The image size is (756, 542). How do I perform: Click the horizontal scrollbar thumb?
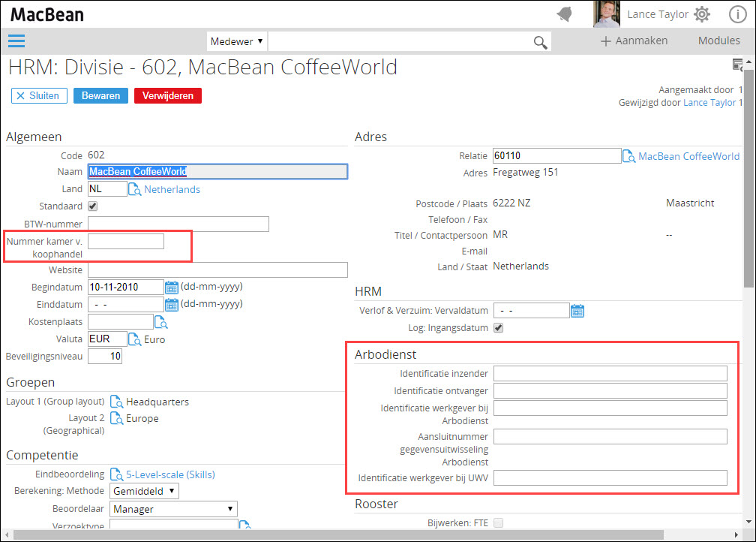338,534
